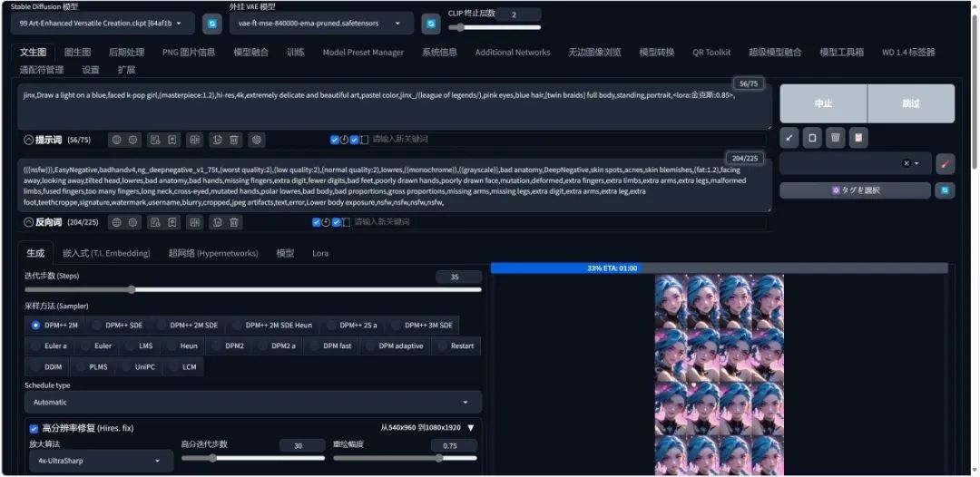
Task: Collapse the Hires. fix panel triangle
Action: tap(471, 428)
